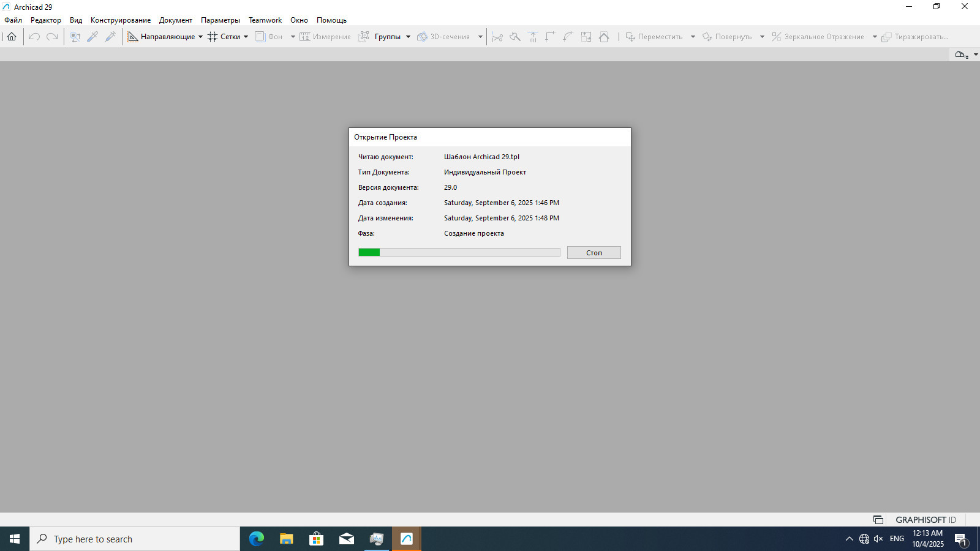Image resolution: width=980 pixels, height=551 pixels.
Task: Click the Redo arrow icon
Action: 52,37
